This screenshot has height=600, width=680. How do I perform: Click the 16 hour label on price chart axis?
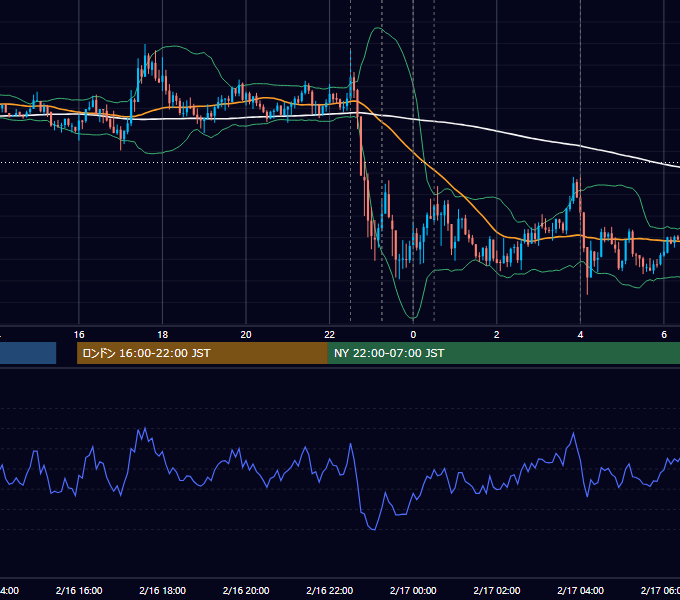79,335
